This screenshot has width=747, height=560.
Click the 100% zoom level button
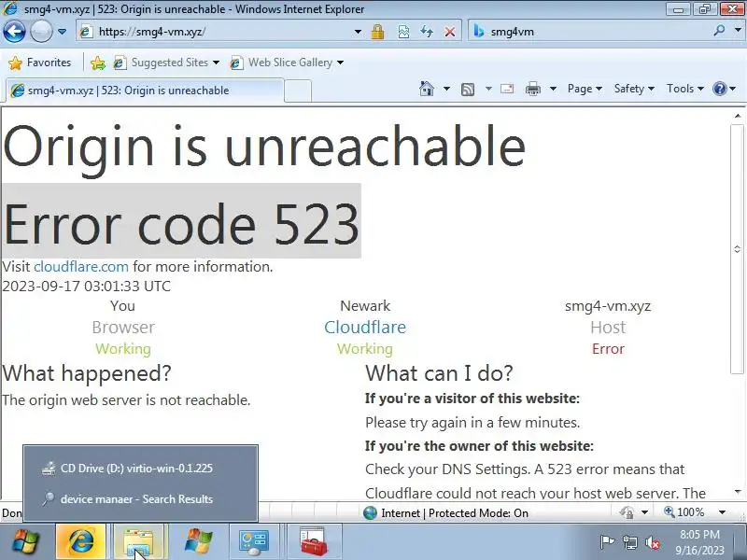(684, 512)
